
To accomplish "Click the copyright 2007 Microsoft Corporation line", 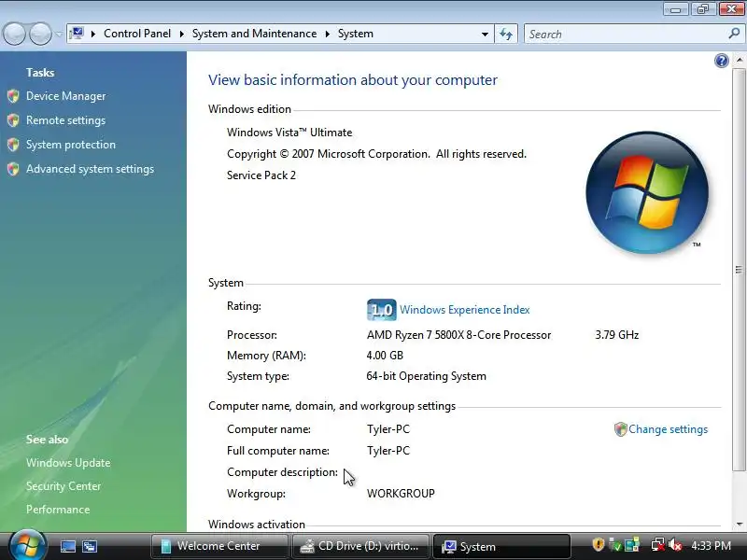I will point(376,154).
